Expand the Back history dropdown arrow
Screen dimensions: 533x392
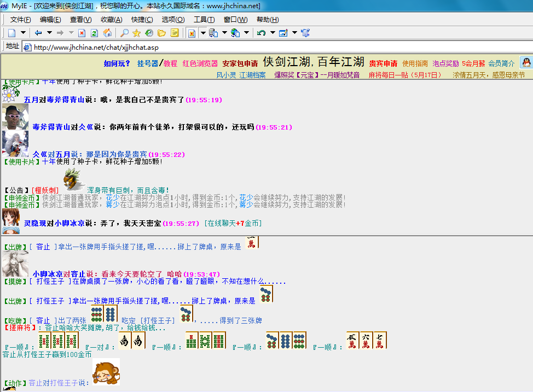coord(49,33)
